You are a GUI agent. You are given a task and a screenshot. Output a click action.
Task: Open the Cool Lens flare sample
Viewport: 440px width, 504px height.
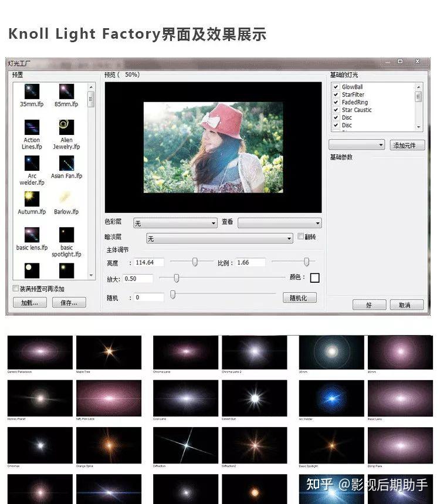[x=185, y=398]
